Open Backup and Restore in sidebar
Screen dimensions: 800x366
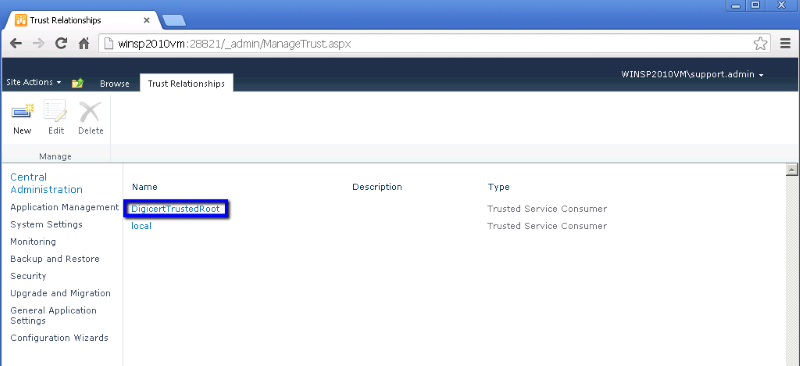tap(55, 259)
